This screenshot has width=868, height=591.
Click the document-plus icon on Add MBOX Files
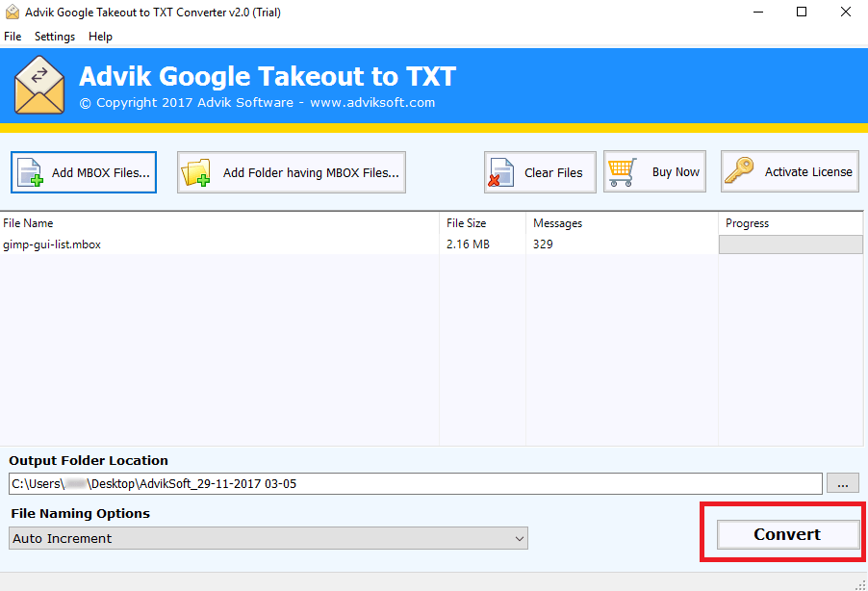tap(30, 172)
